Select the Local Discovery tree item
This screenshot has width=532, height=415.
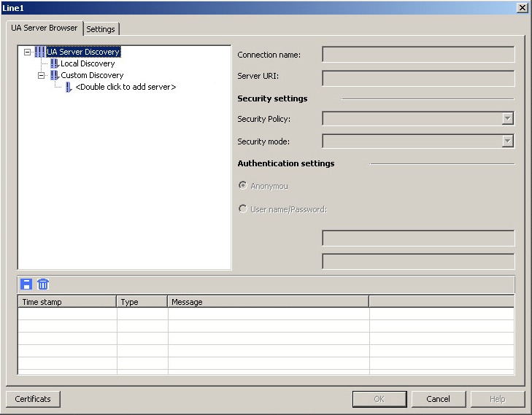point(88,63)
